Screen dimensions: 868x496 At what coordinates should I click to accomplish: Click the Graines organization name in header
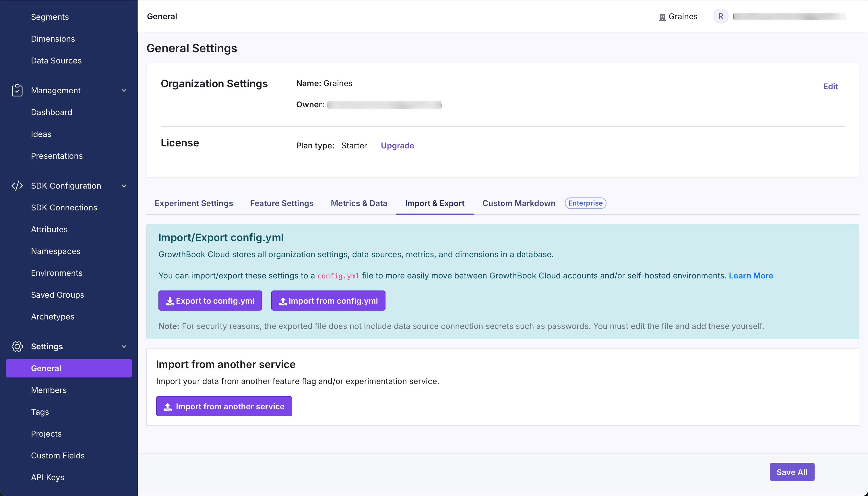683,16
